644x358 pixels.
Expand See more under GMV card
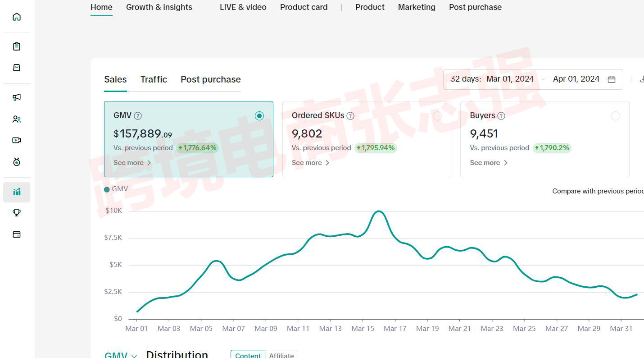[132, 163]
